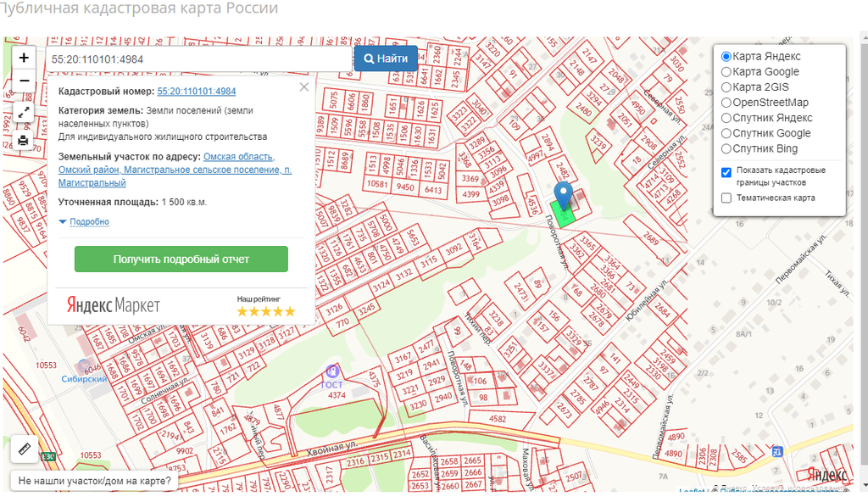The height and width of the screenshot is (502, 868).
Task: Click the five-star rating stars
Action: click(x=266, y=312)
